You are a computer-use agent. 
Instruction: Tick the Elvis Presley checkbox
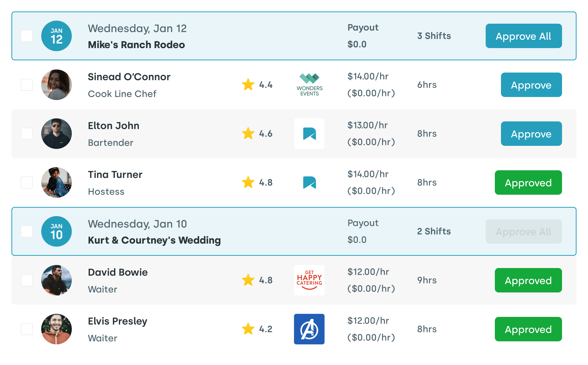(27, 329)
